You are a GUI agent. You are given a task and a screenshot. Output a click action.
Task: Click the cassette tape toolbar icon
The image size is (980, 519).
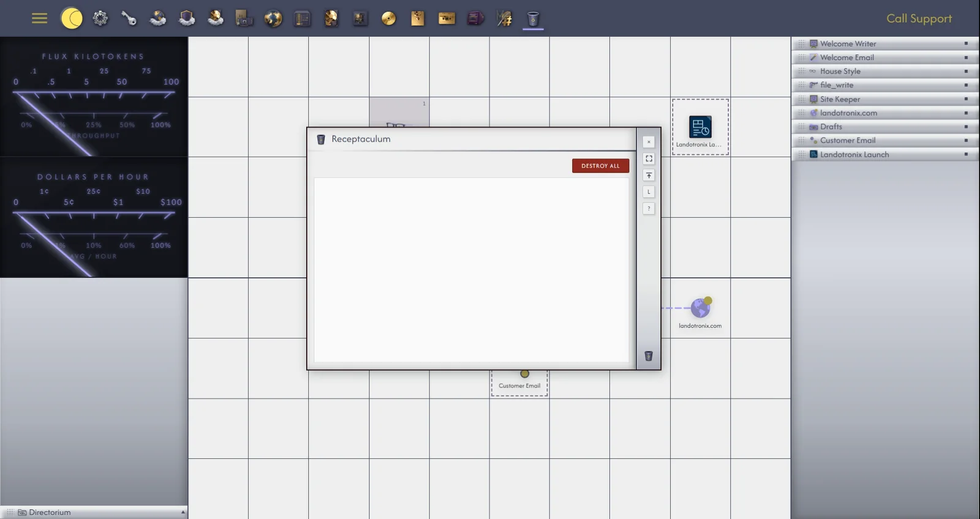[447, 18]
